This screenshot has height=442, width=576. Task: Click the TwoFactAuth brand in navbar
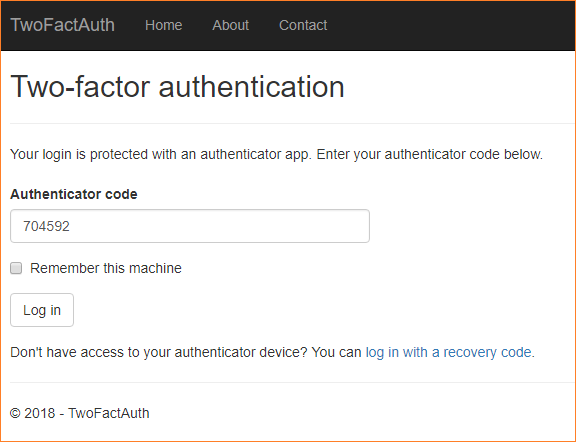point(62,25)
